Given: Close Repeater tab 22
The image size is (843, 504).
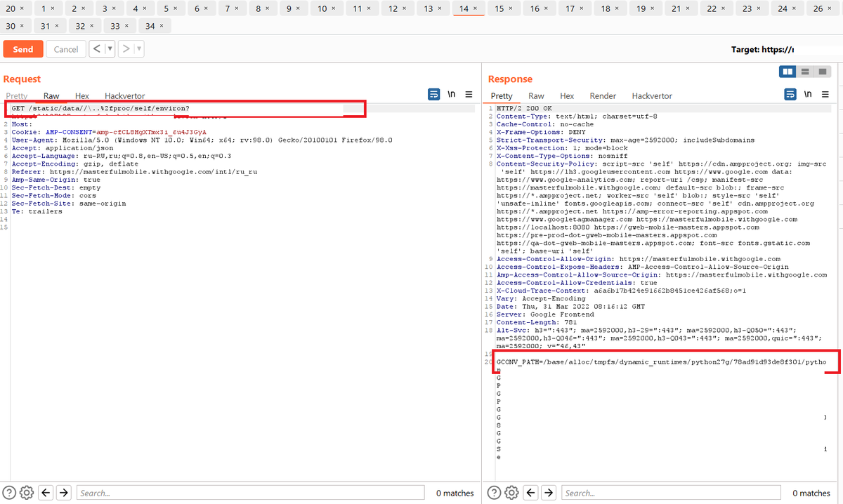Looking at the screenshot, I should tap(724, 8).
